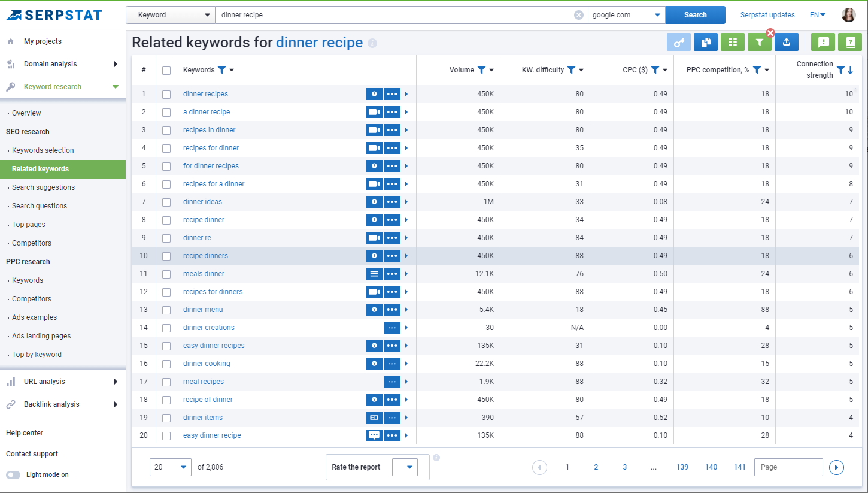Go to Search suggestions report
The width and height of the screenshot is (868, 493).
click(43, 187)
